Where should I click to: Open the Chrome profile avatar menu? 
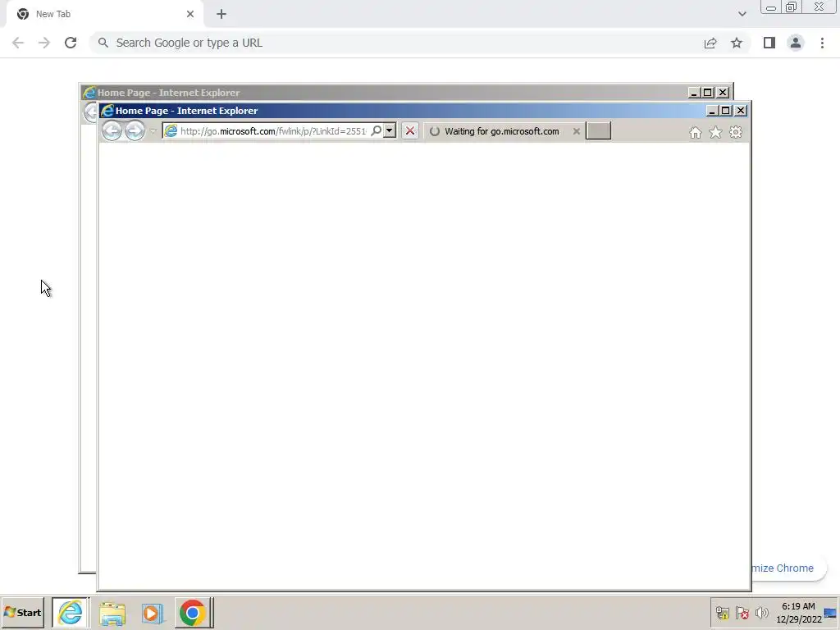coord(796,43)
